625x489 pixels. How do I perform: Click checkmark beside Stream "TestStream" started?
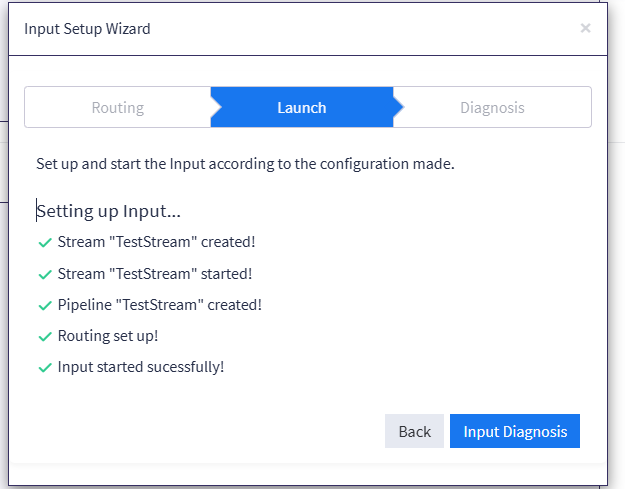pyautogui.click(x=45, y=275)
